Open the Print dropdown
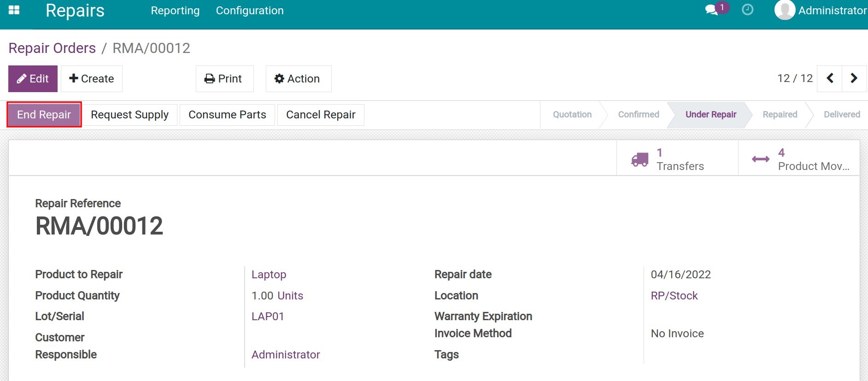The height and width of the screenshot is (381, 868). [x=224, y=79]
